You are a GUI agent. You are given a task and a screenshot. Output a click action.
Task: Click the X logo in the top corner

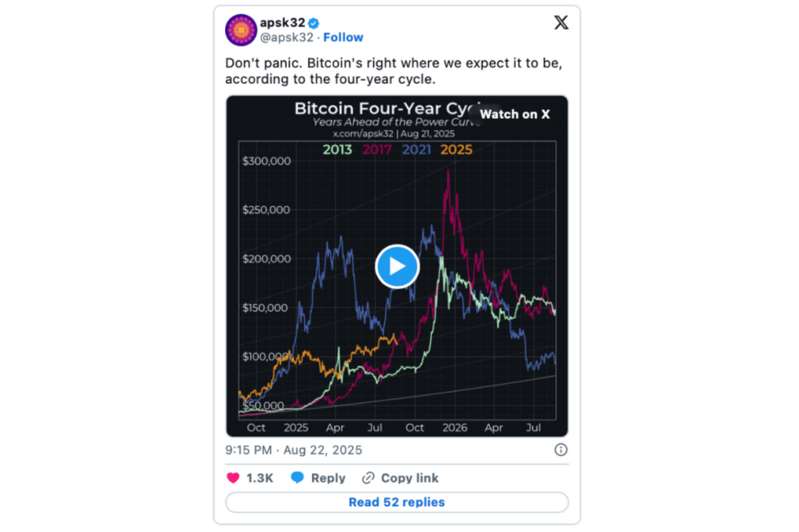point(561,23)
